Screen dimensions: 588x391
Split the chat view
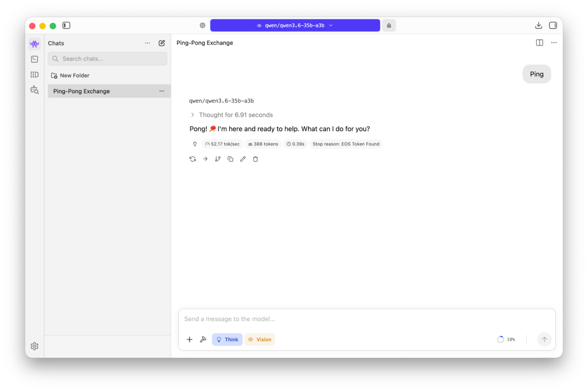539,43
